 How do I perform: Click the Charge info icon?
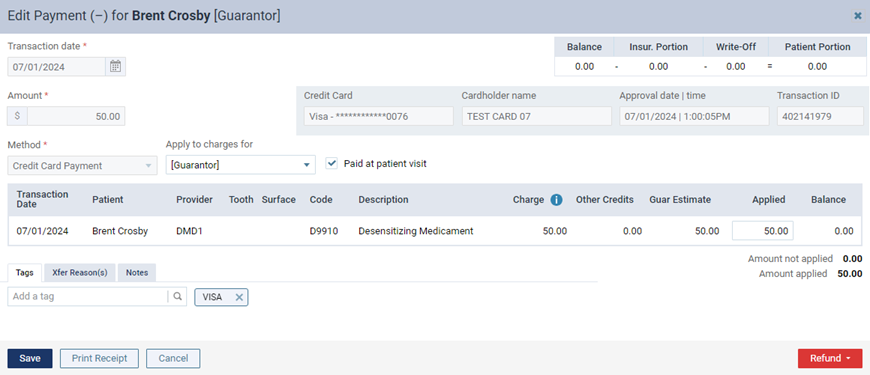(x=557, y=200)
